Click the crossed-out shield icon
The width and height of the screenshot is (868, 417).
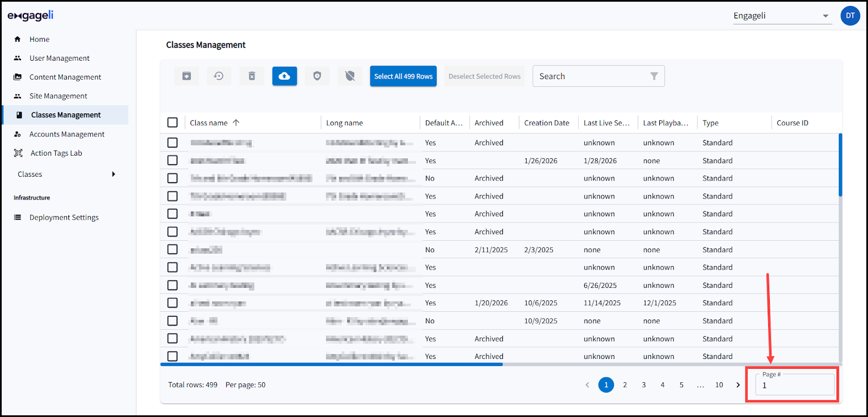coord(350,76)
